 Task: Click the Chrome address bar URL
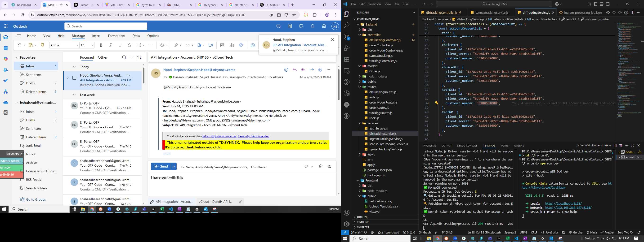[141, 15]
